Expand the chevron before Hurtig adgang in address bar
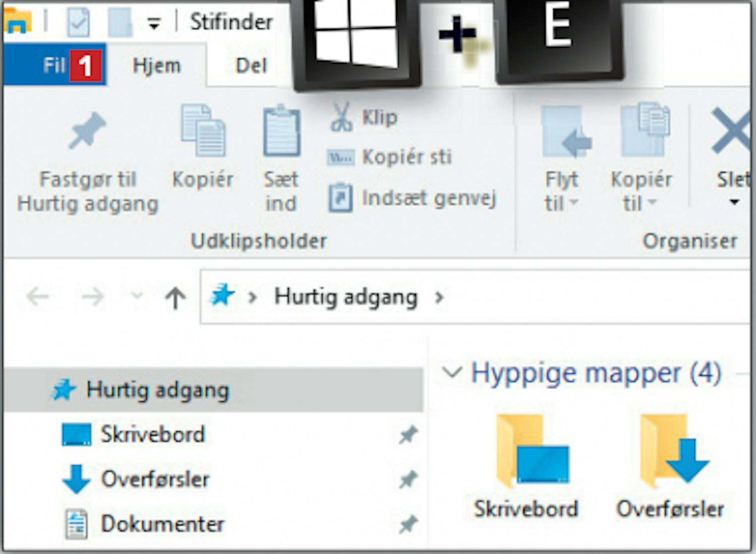Viewport: 756px width, 554px height. click(x=253, y=298)
